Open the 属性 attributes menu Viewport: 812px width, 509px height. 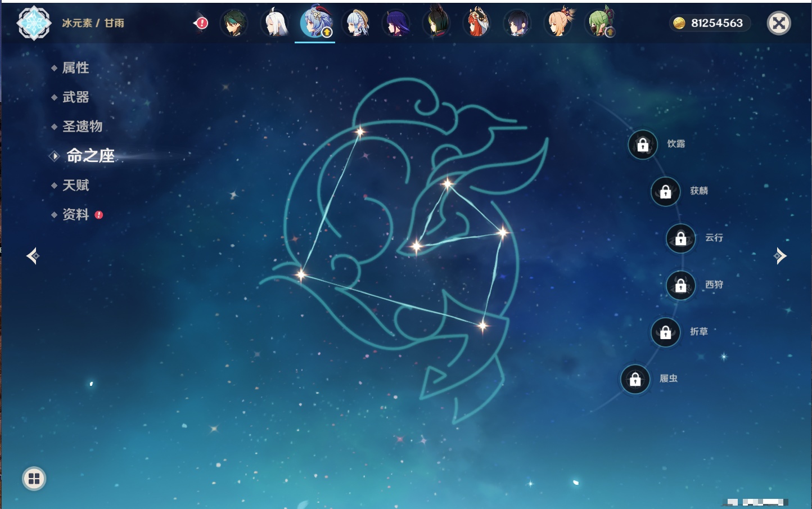75,68
